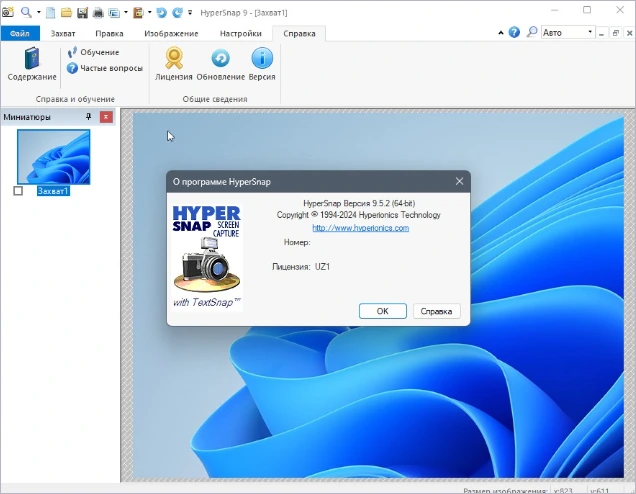Click the zoom magnifier beside Авто box
Image resolution: width=636 pixels, height=494 pixels.
tap(532, 32)
